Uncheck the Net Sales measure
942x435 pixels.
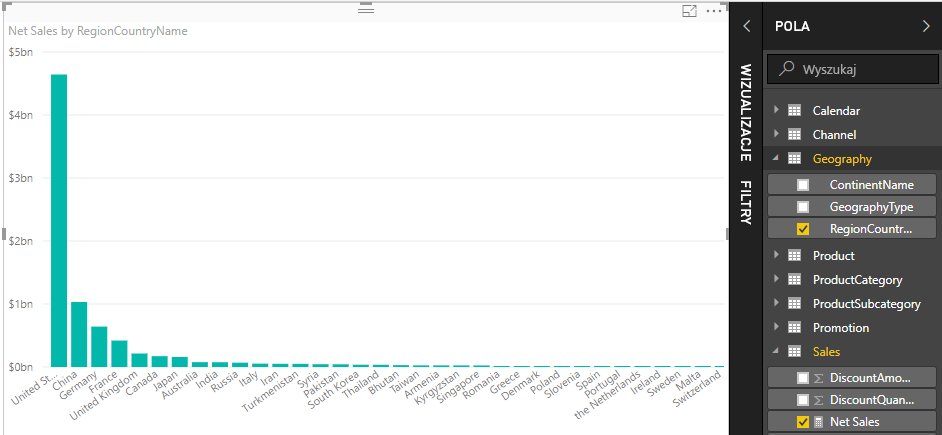click(803, 422)
